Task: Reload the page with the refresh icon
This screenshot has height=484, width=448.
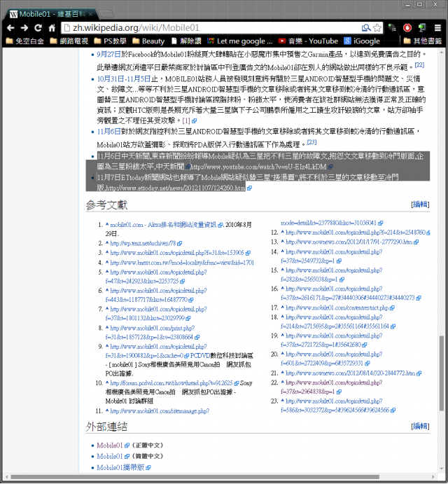Action: click(x=38, y=28)
